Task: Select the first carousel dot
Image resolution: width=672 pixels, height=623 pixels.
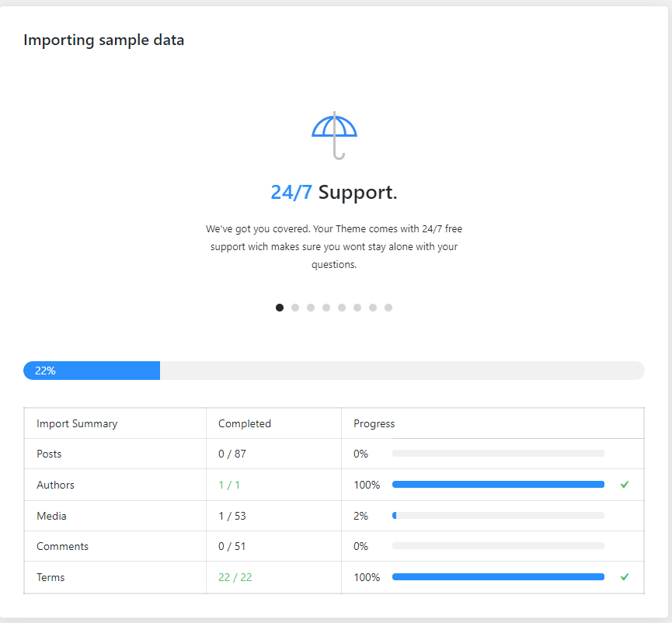Action: coord(280,308)
